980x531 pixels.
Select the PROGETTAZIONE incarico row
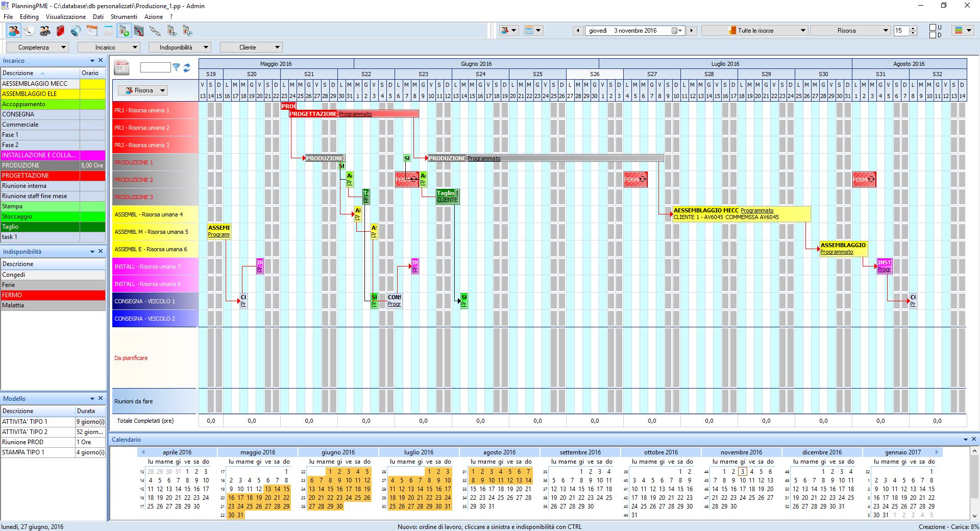click(x=53, y=176)
